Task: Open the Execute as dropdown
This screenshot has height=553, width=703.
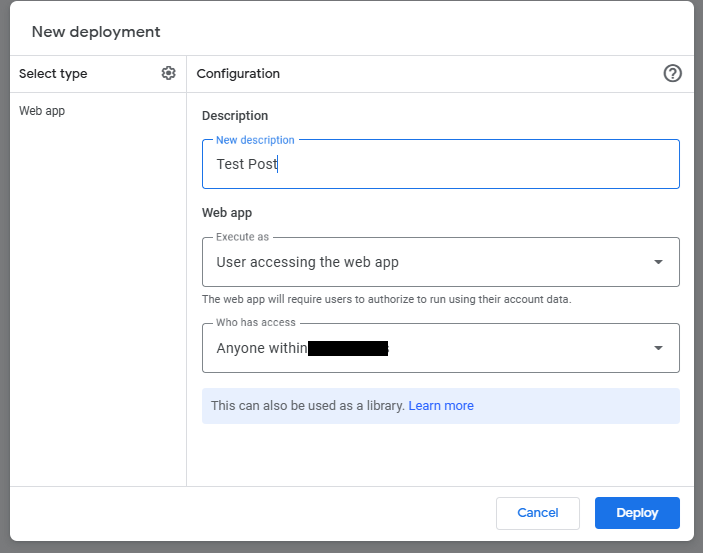Action: 441,262
